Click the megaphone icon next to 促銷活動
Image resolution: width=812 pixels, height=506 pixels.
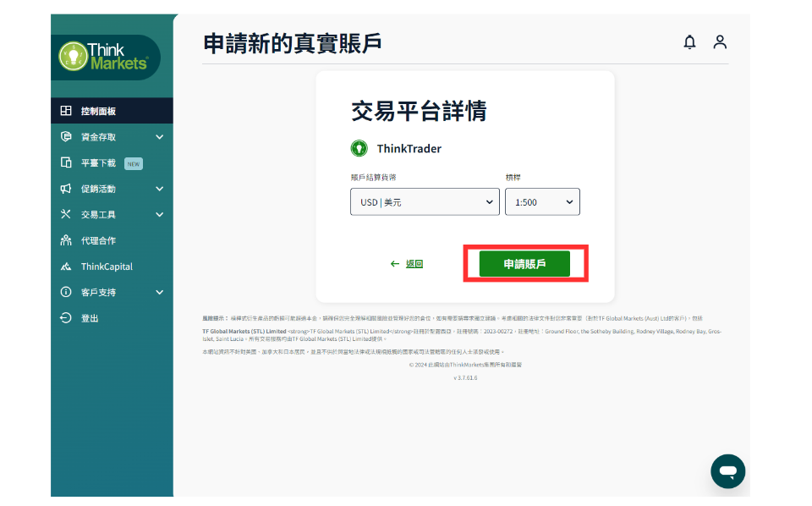point(66,189)
